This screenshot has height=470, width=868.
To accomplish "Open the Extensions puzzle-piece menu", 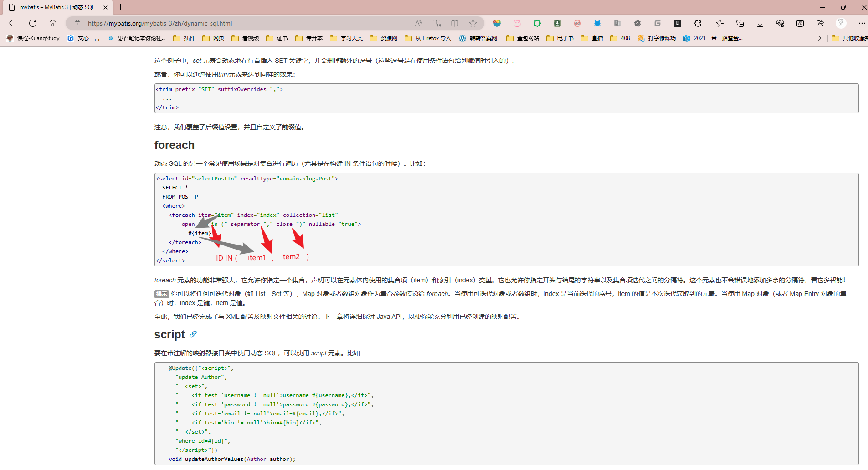I will pyautogui.click(x=698, y=23).
